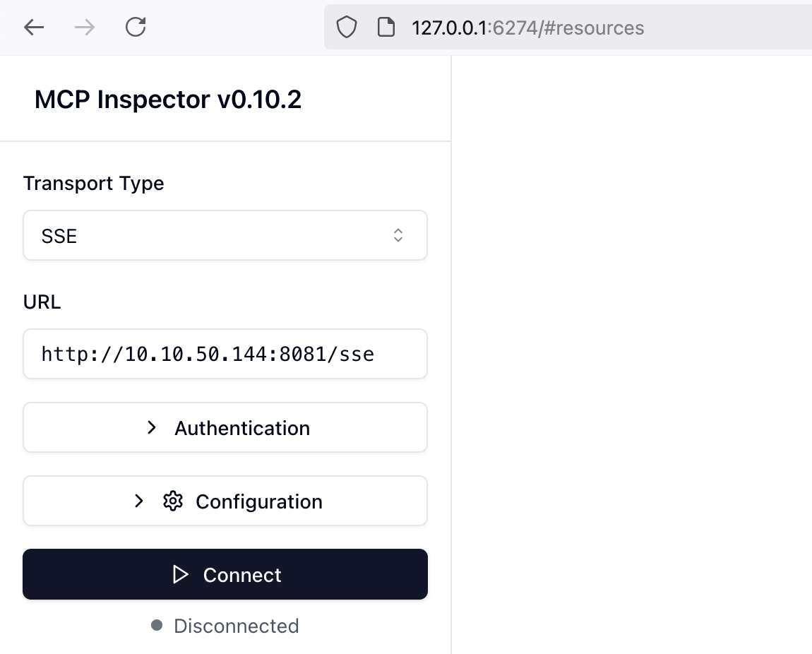Click the Transport Type label
The width and height of the screenshot is (812, 654).
pos(94,184)
